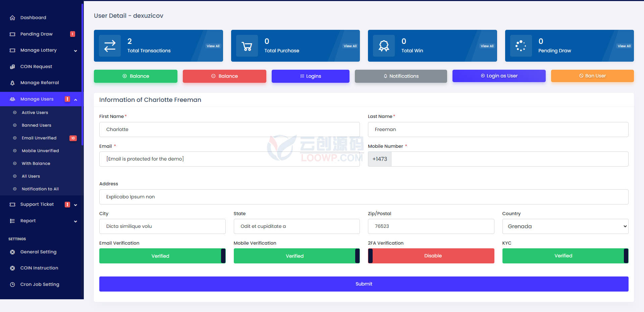The image size is (644, 312).
Task: Click the protected Email field
Action: pyautogui.click(x=229, y=159)
